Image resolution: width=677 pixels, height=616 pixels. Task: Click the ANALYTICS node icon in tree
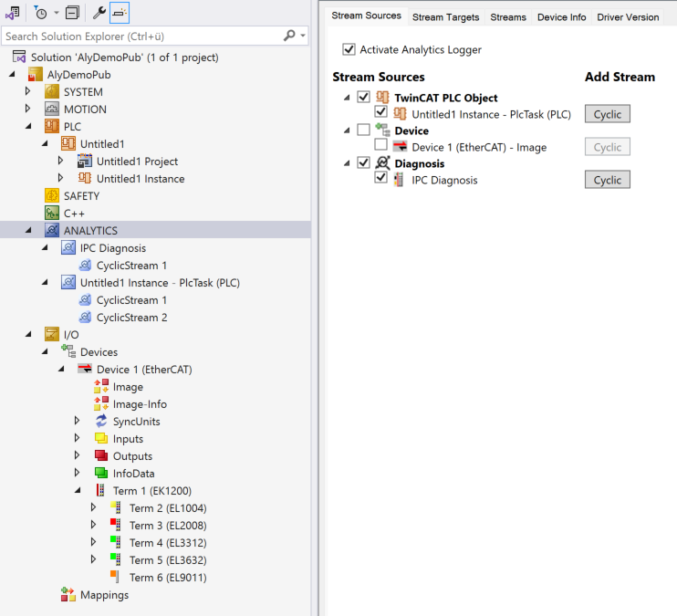click(52, 231)
